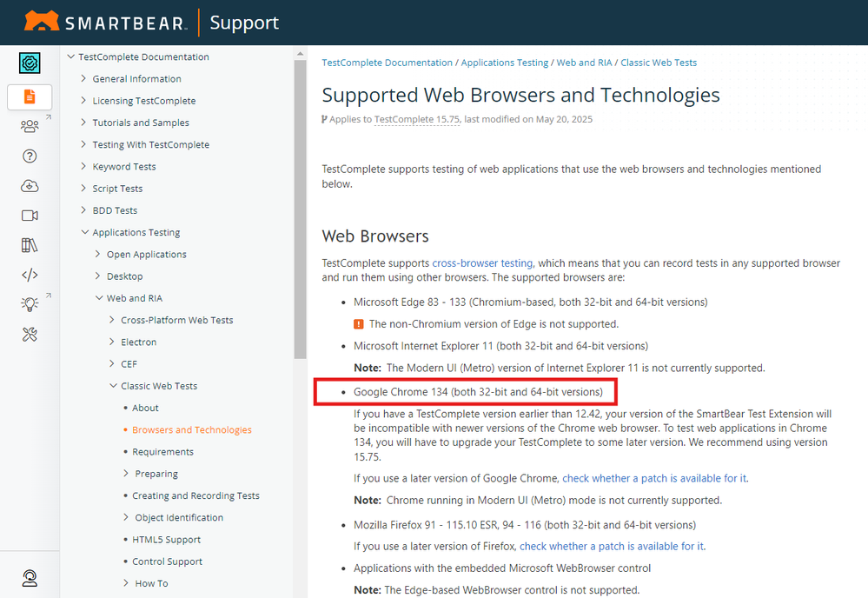868x598 pixels.
Task: Open the library books icon
Action: pos(30,245)
